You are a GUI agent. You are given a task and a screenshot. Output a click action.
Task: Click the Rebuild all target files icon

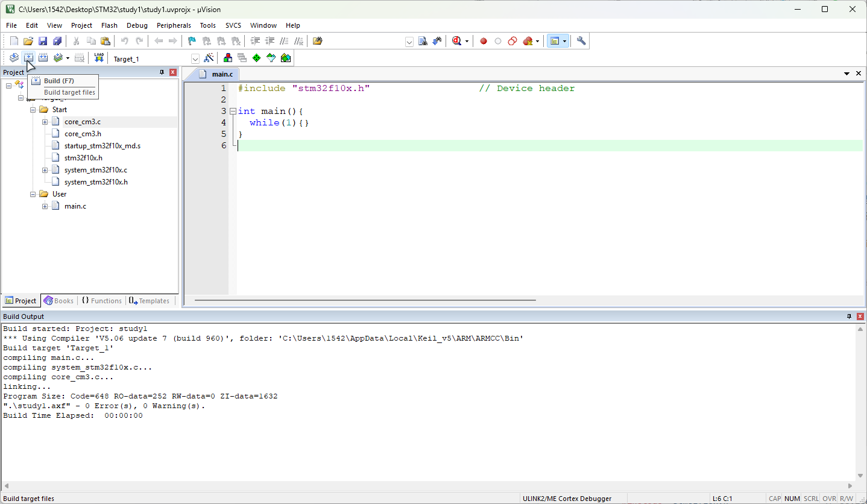coord(43,58)
